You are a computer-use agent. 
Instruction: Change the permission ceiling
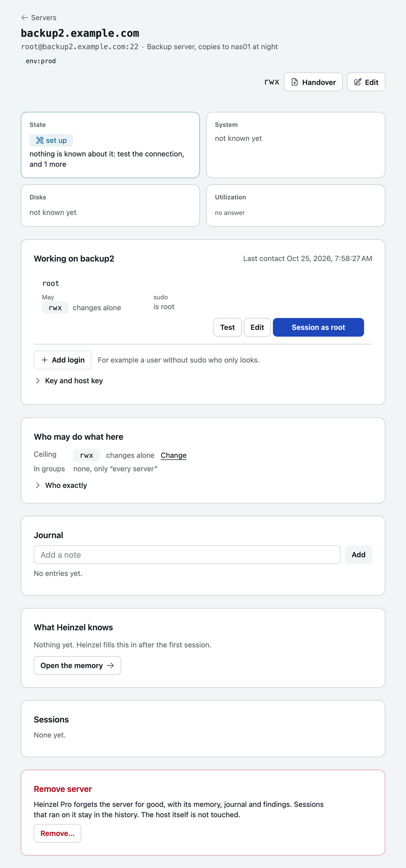click(x=174, y=455)
